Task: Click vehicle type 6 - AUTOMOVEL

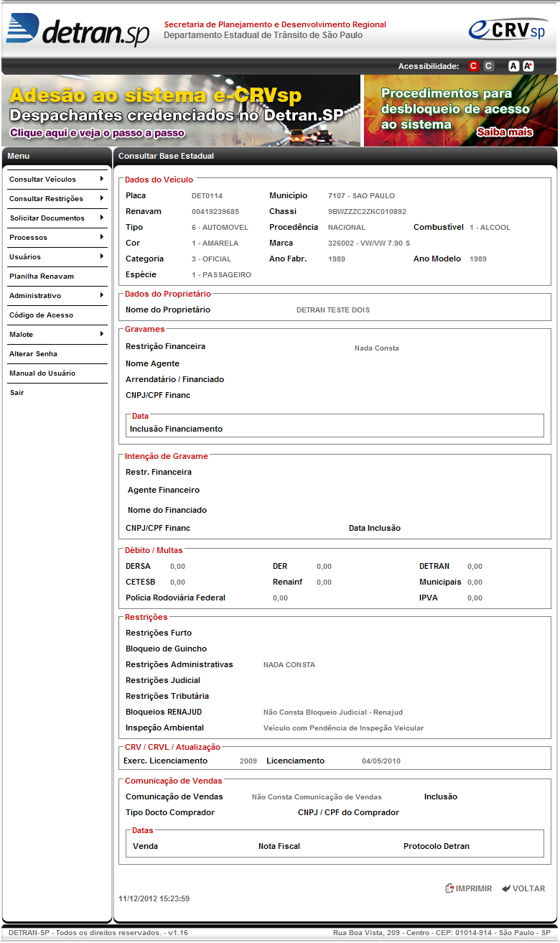Action: coord(220,228)
